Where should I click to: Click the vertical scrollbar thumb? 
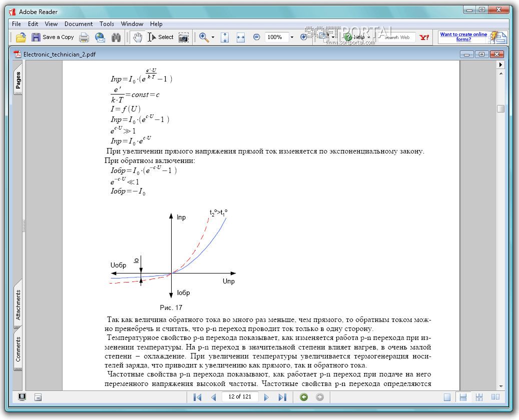coord(500,108)
